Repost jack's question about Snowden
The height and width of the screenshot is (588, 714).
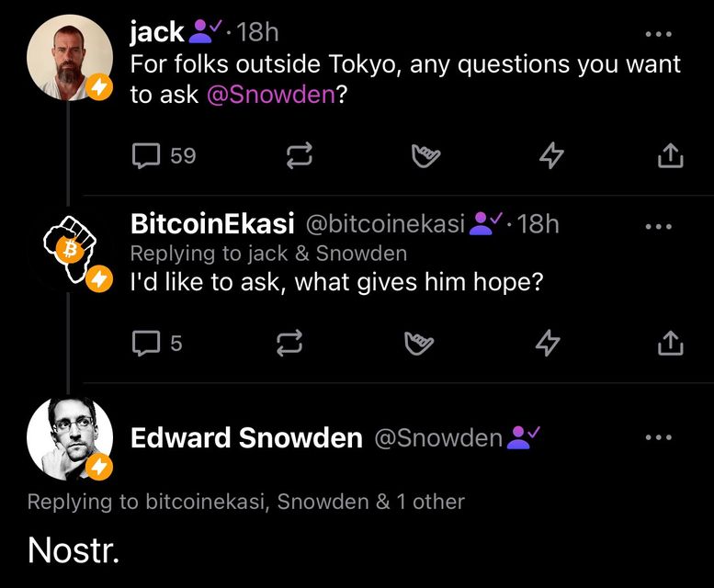tap(300, 157)
